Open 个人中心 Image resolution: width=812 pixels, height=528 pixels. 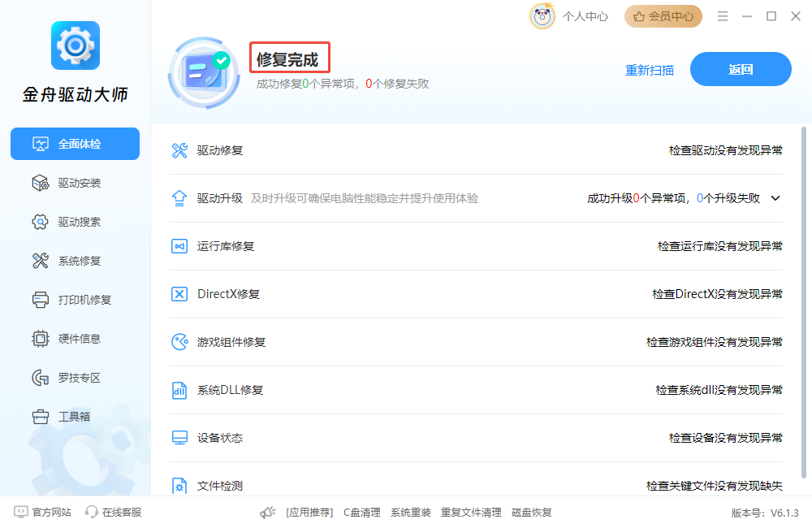pos(585,16)
